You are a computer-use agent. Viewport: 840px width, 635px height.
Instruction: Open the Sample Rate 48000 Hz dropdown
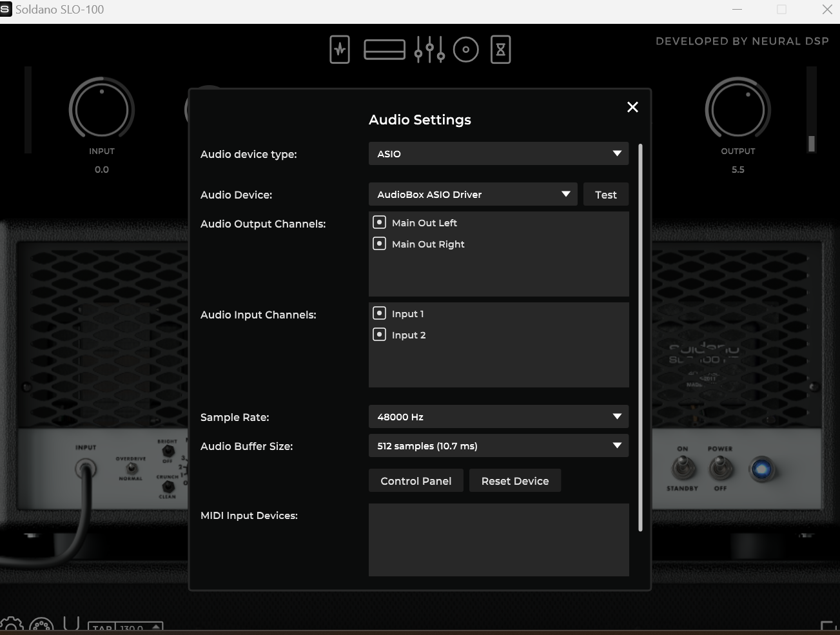tap(498, 416)
